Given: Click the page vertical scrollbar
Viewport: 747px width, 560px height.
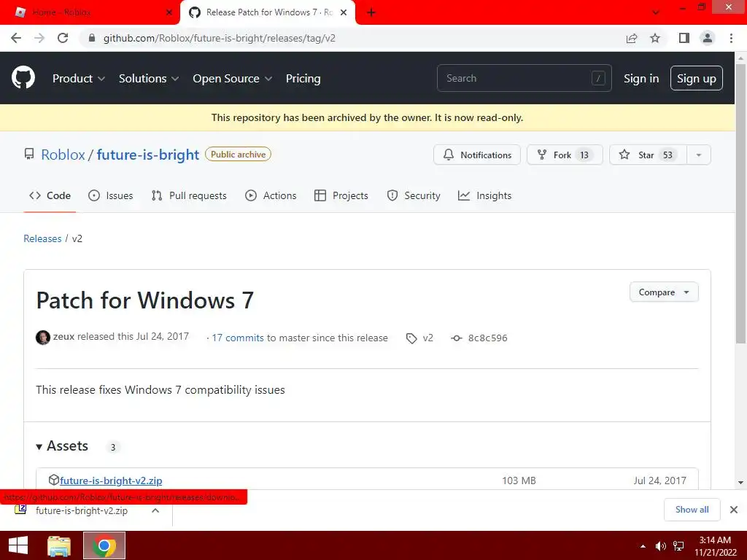Looking at the screenshot, I should coord(740,203).
